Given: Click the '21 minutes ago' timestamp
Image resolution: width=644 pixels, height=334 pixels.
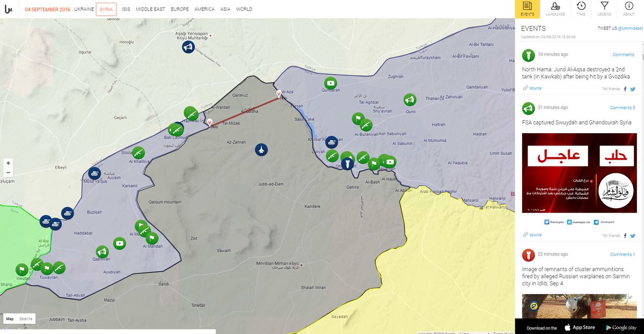Looking at the screenshot, I should pos(553,108).
